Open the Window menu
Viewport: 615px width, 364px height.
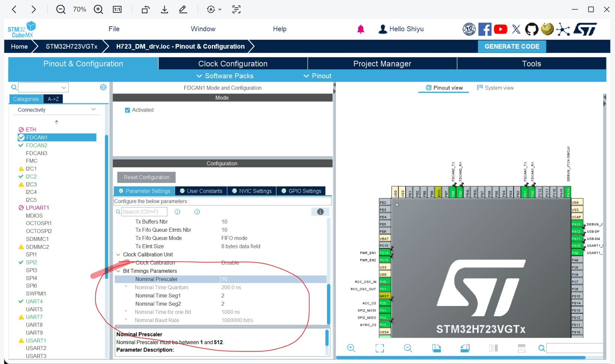click(203, 29)
